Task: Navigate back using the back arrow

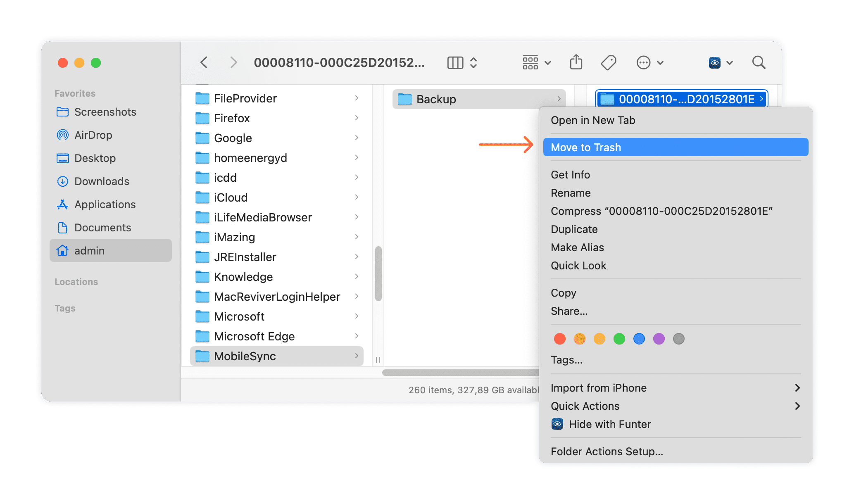Action: click(204, 62)
